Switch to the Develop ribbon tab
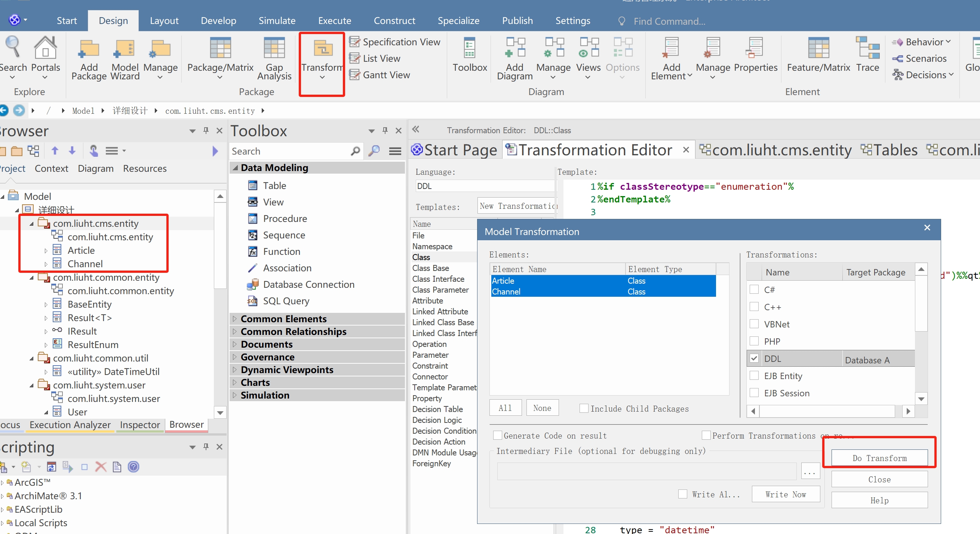980x534 pixels. [x=218, y=21]
